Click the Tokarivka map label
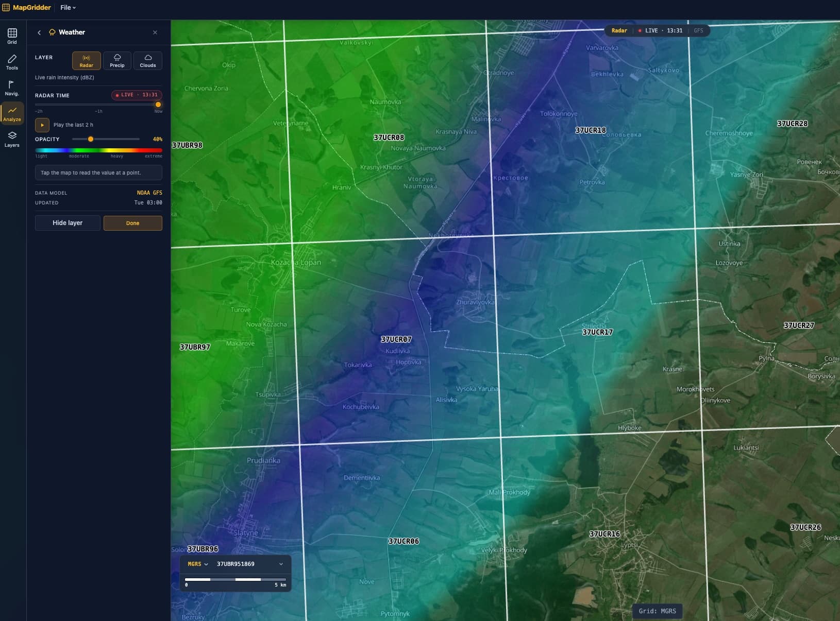 click(358, 365)
